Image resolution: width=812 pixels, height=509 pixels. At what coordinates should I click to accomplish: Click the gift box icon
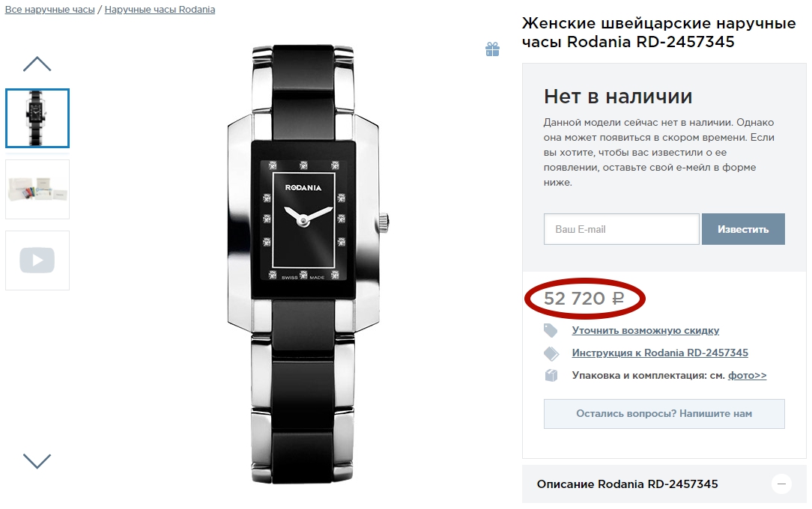(x=492, y=49)
